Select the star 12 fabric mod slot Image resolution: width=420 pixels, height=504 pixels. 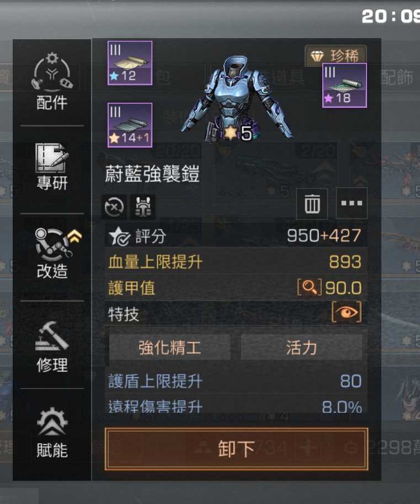click(130, 63)
